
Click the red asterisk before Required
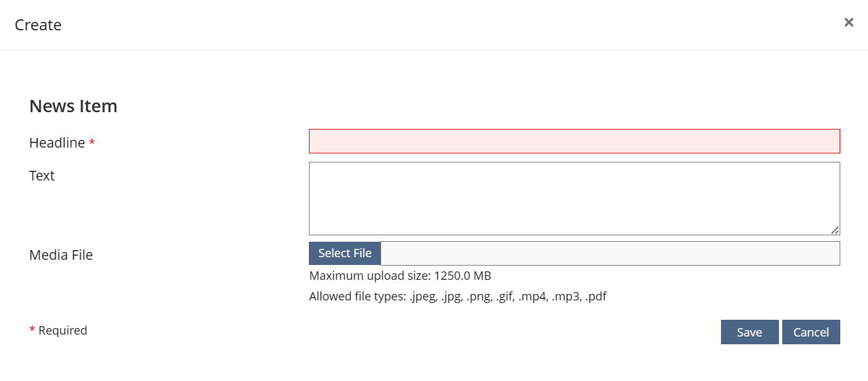(32, 330)
